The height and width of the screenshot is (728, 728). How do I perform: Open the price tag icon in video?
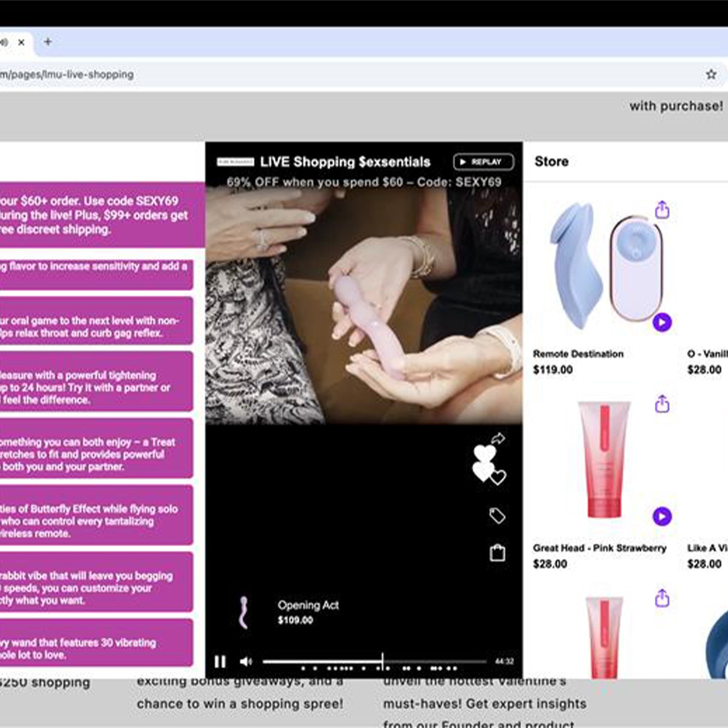pyautogui.click(x=497, y=515)
